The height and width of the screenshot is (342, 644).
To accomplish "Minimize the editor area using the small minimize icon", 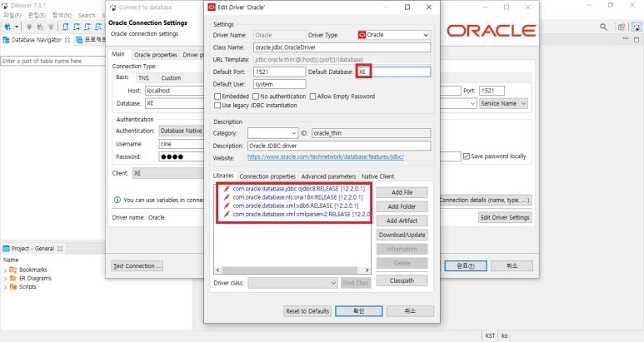I will [x=626, y=39].
